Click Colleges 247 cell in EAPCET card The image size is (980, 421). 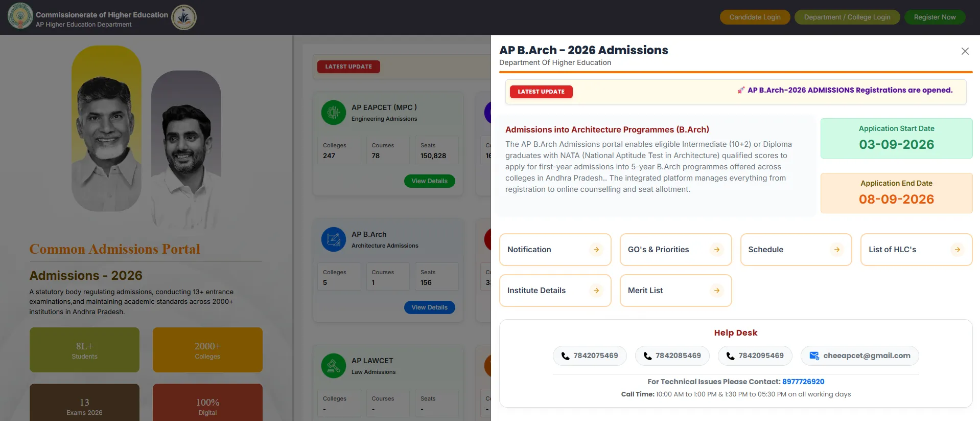point(339,150)
